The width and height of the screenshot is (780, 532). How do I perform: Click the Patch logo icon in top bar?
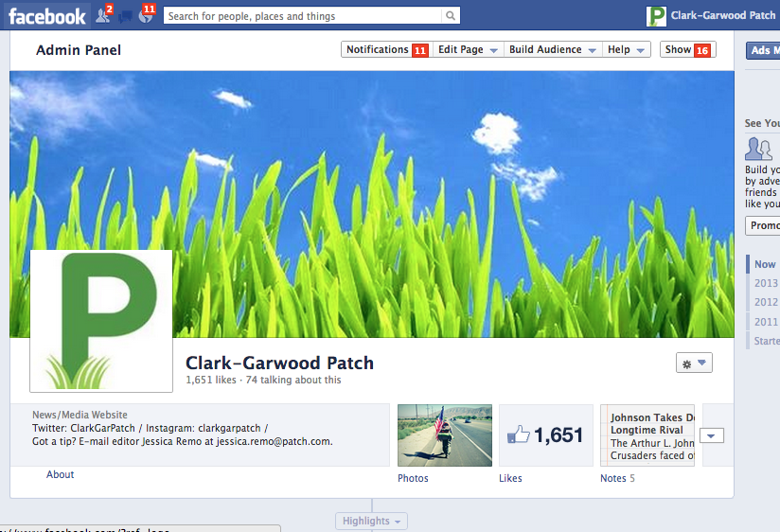coord(656,16)
